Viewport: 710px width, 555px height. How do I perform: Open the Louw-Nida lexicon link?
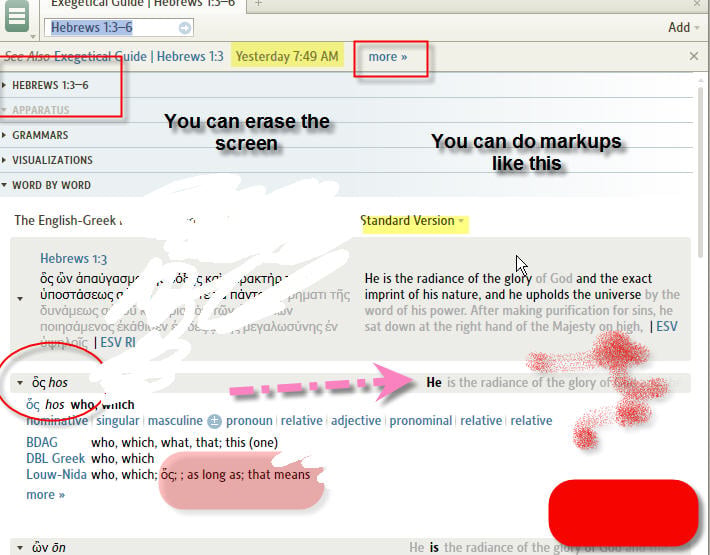57,474
